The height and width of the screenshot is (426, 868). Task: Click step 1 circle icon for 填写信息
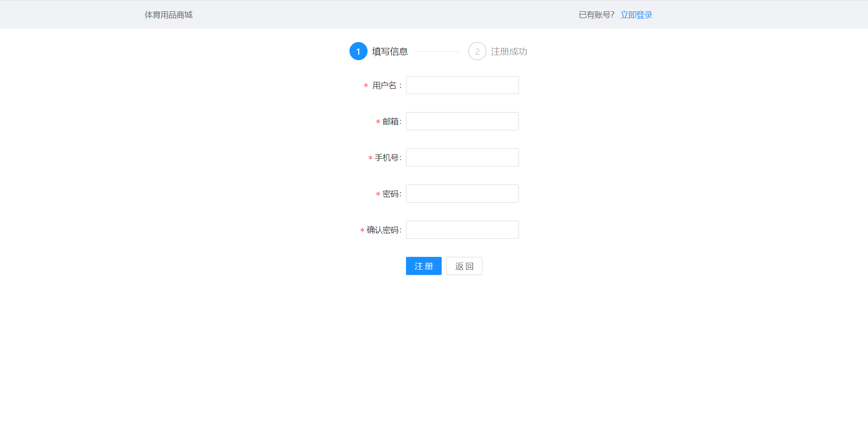[359, 51]
